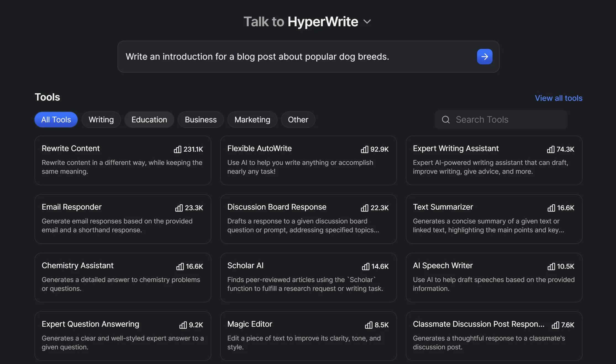The width and height of the screenshot is (616, 364).
Task: Click the usage stats icon on Flexible AutoWrite
Action: 365,149
